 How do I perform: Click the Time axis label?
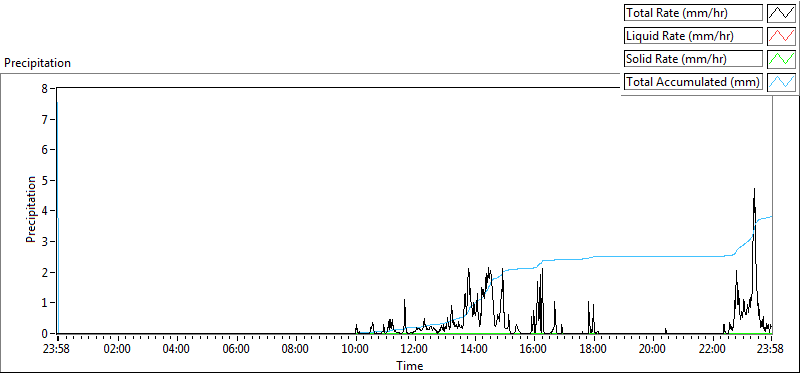coord(410,366)
